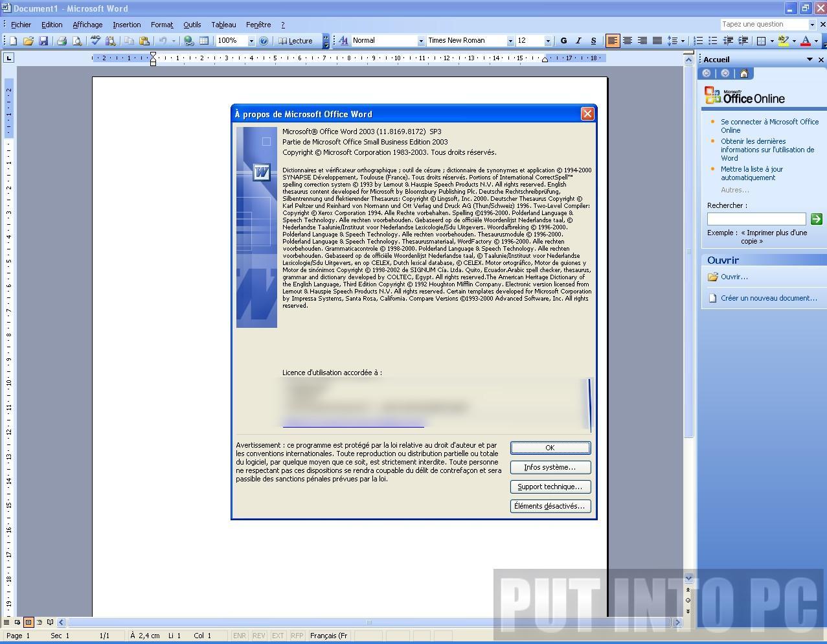This screenshot has height=644, width=827.
Task: Toggle italic (I) formatting
Action: tap(578, 41)
